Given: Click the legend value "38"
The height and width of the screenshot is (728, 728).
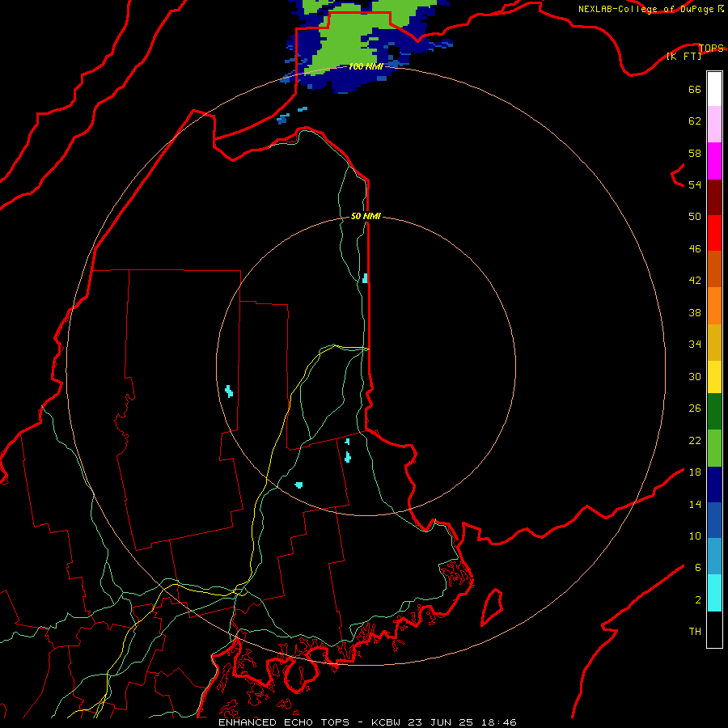Looking at the screenshot, I should tap(695, 312).
